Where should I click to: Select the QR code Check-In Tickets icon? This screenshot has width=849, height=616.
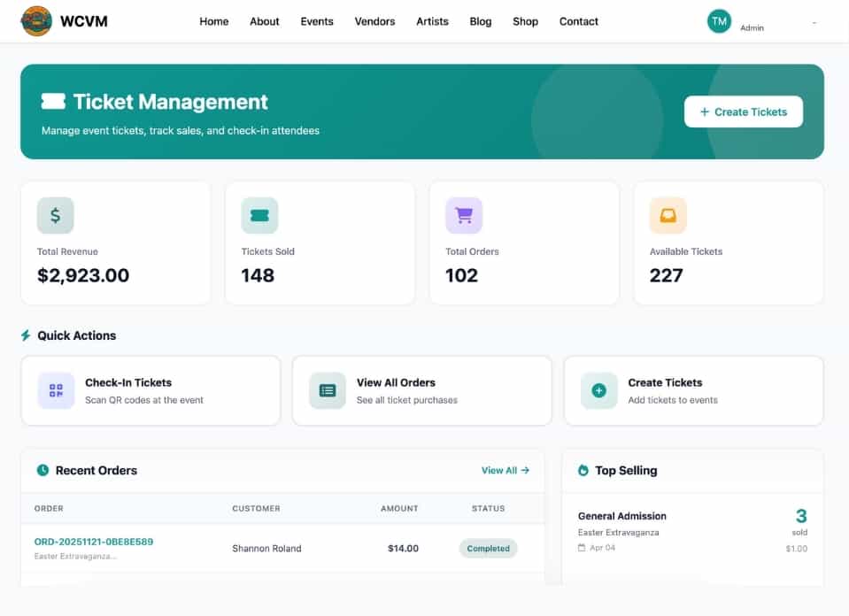[x=56, y=390]
